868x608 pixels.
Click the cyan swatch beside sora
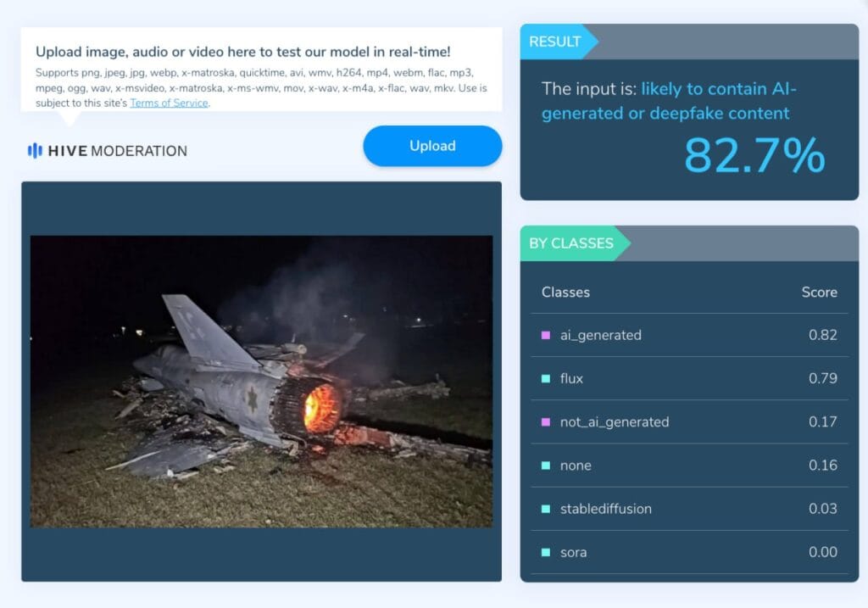coord(546,552)
